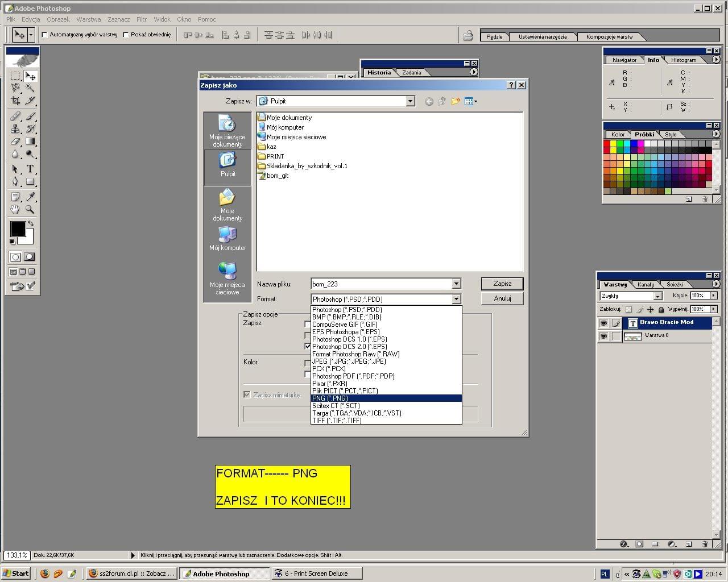Select the Path Selection arrow tool
Viewport: 728px width, 582px height.
(15, 169)
